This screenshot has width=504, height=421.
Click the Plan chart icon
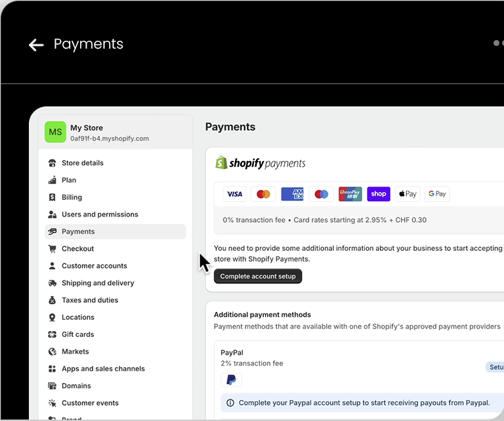pos(52,180)
